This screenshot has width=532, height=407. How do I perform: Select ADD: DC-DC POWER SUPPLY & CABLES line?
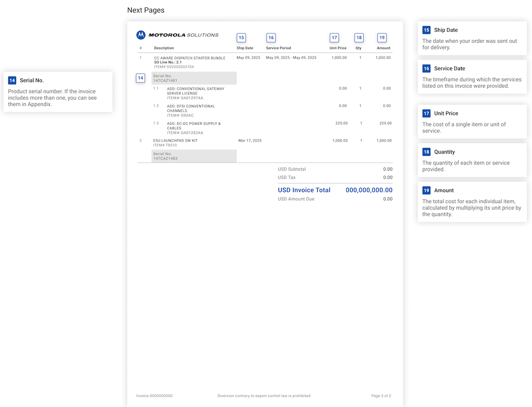[194, 126]
